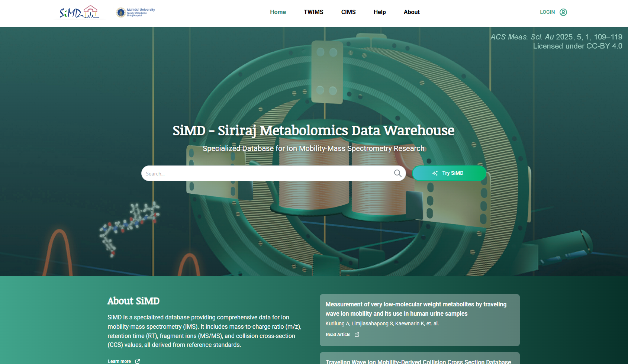Click external link icon next to Read Article
This screenshot has width=628, height=364.
pyautogui.click(x=357, y=335)
